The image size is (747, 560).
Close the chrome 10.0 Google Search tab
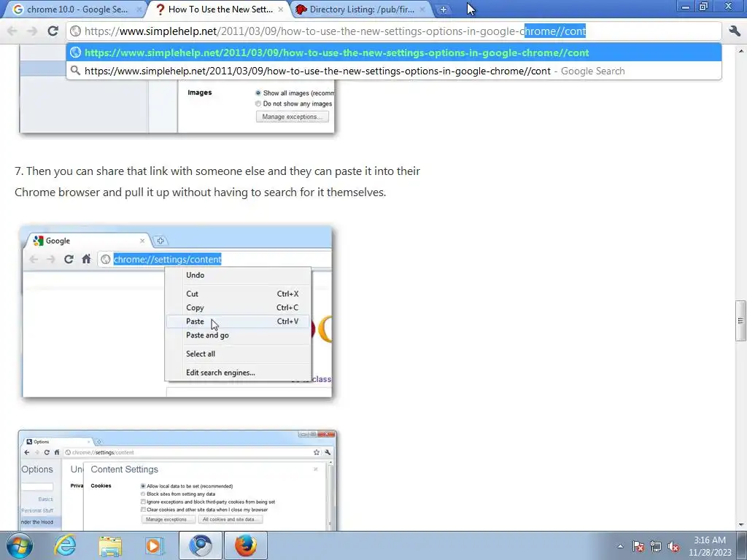click(139, 9)
